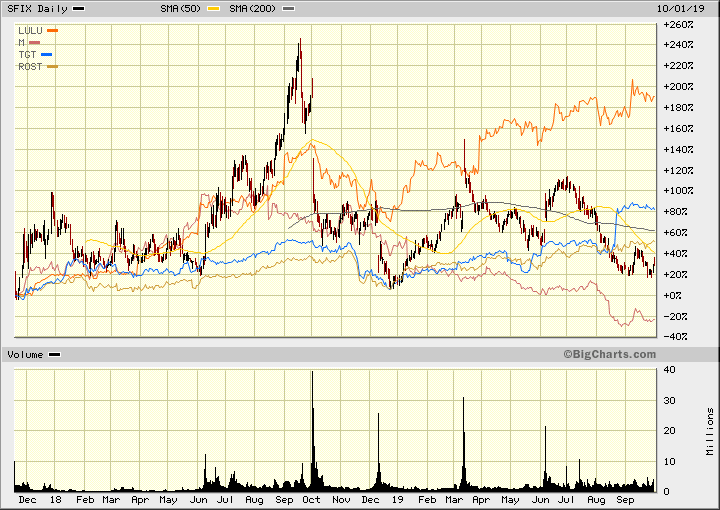Image resolution: width=720 pixels, height=510 pixels.
Task: Click the SMA(50) legend label
Action: pyautogui.click(x=181, y=9)
